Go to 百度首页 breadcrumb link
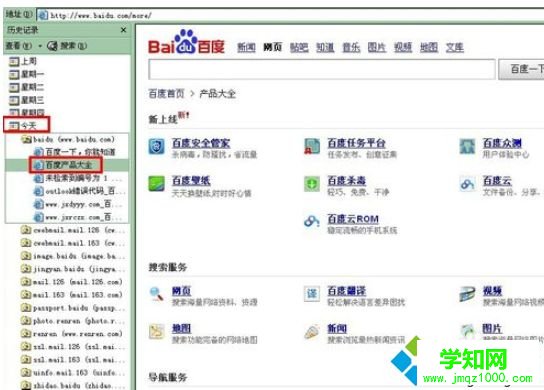 (166, 94)
